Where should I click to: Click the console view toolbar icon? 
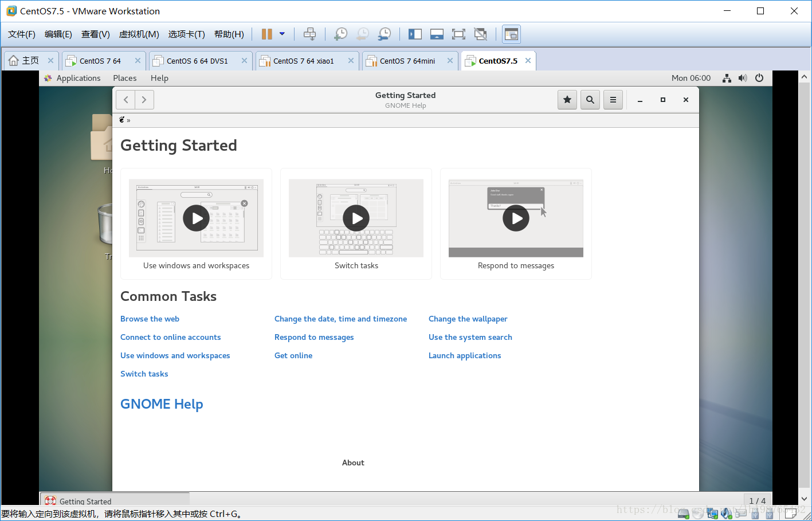coord(511,34)
